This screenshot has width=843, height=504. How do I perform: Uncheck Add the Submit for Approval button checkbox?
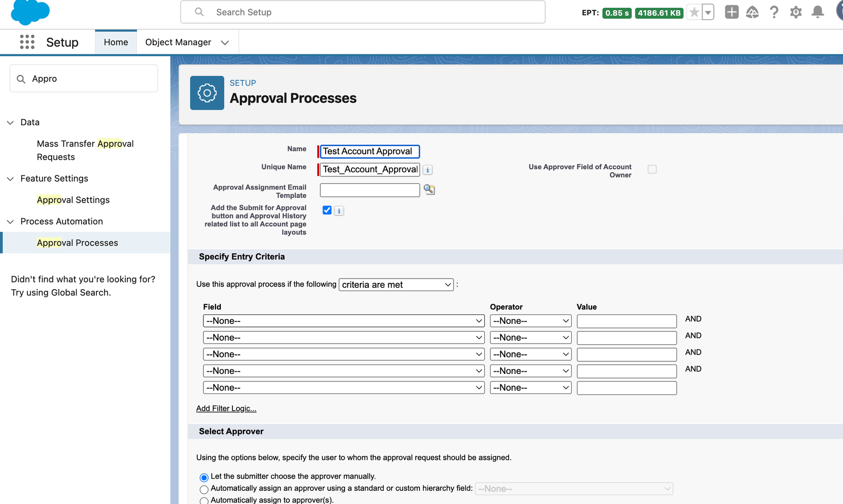pos(327,210)
